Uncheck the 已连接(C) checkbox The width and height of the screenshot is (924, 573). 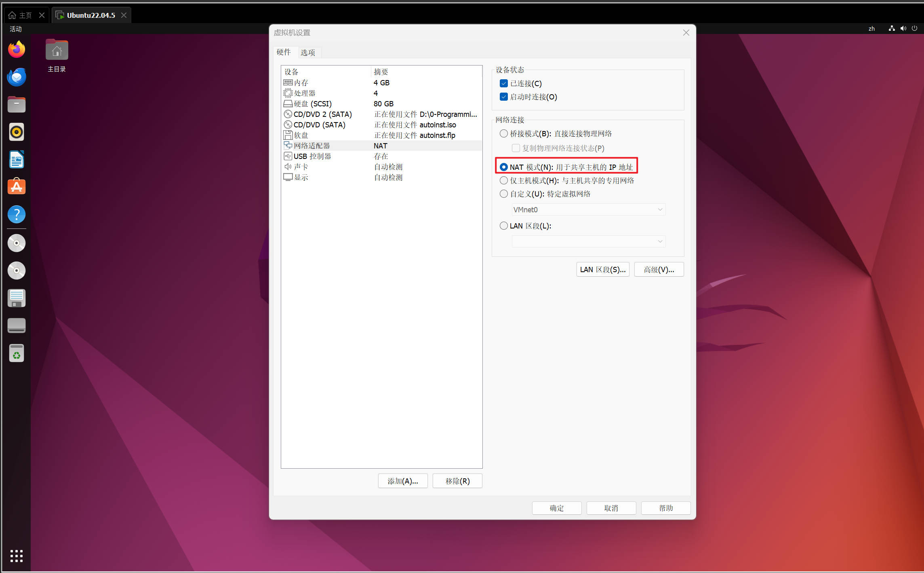(503, 83)
